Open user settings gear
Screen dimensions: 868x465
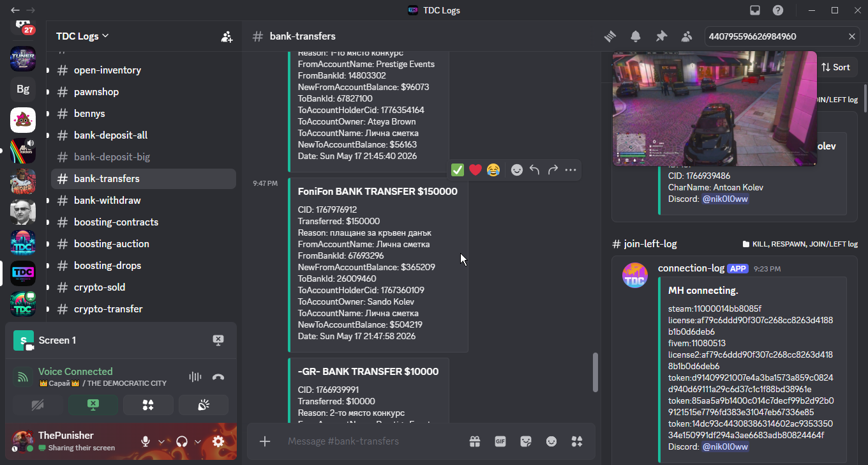coord(218,441)
